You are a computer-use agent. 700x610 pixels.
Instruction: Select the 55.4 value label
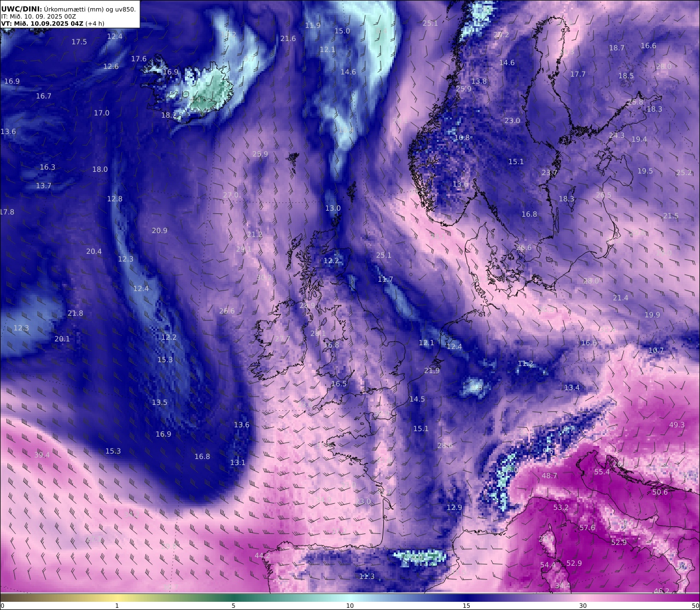point(602,472)
